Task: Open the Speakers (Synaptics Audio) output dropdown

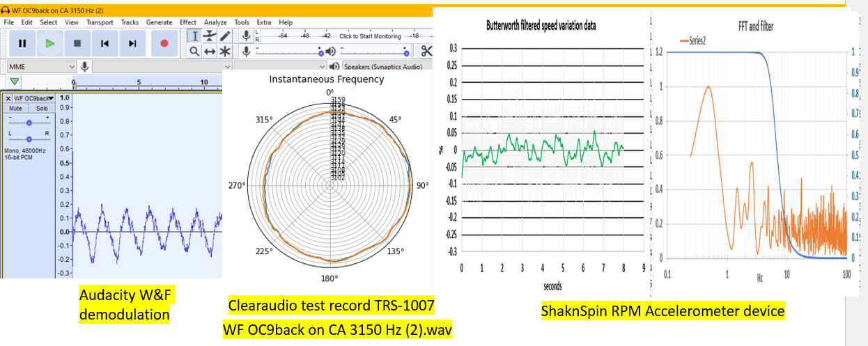Action: click(x=387, y=66)
